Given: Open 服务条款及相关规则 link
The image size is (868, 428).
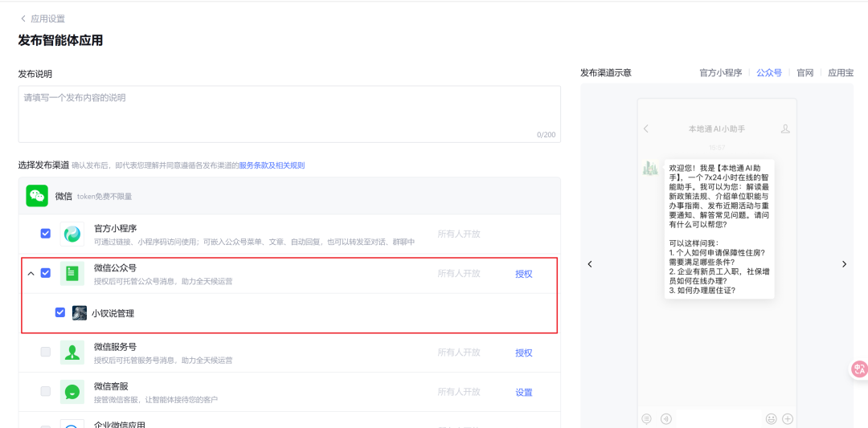Looking at the screenshot, I should point(272,165).
